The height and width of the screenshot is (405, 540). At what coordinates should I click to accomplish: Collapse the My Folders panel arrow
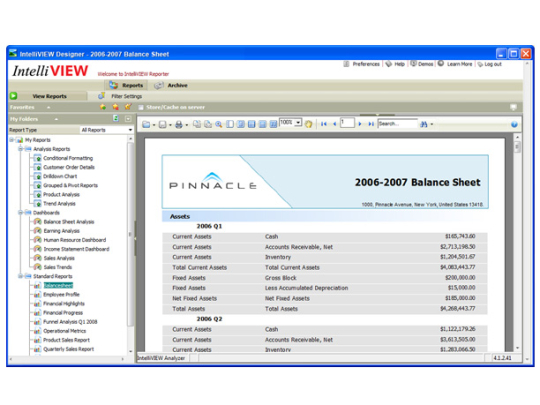pyautogui.click(x=56, y=119)
